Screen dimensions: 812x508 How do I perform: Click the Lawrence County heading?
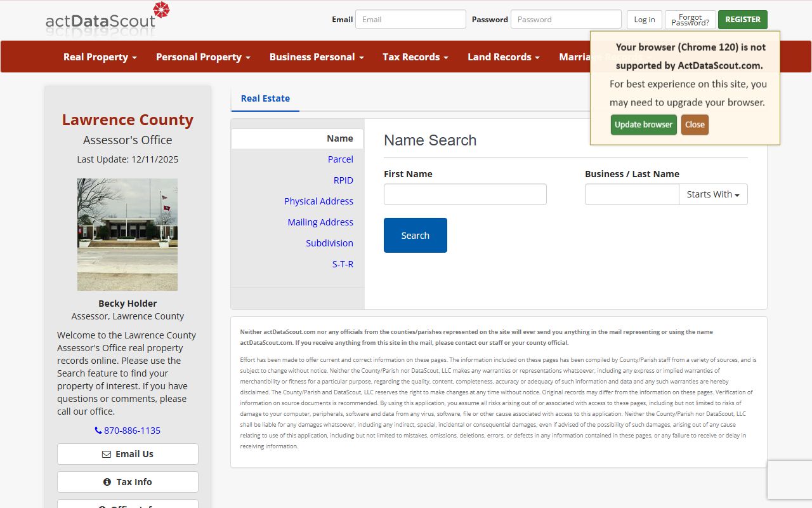pyautogui.click(x=128, y=120)
